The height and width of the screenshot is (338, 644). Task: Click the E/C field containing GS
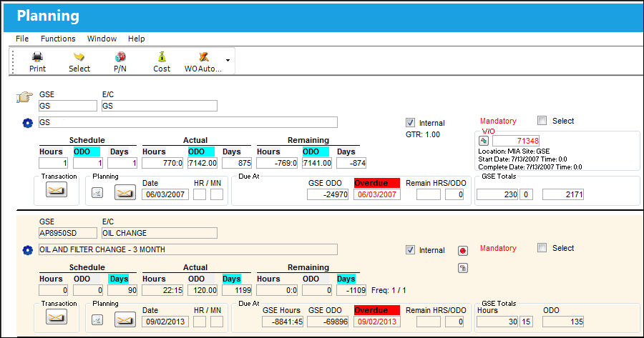point(160,106)
